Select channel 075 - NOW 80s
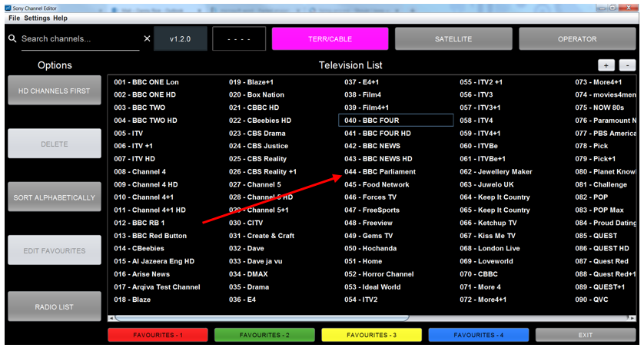Viewport: 644px width, 351px height. pos(599,108)
